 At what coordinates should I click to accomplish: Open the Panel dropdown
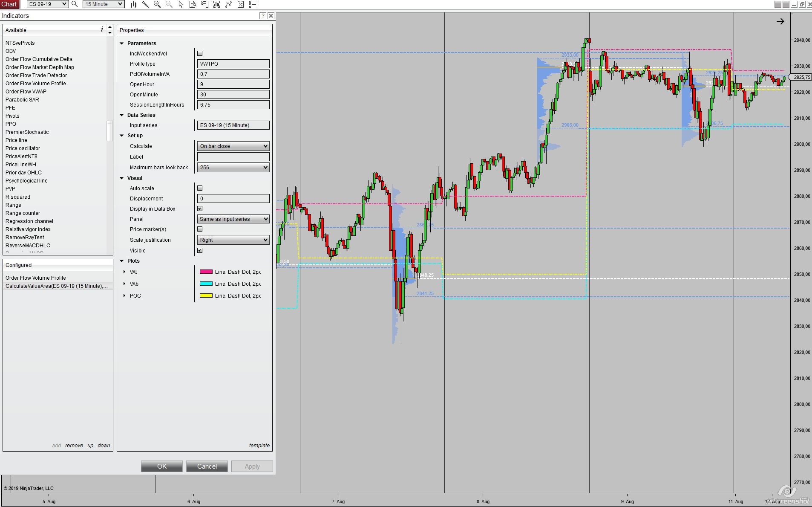(233, 219)
